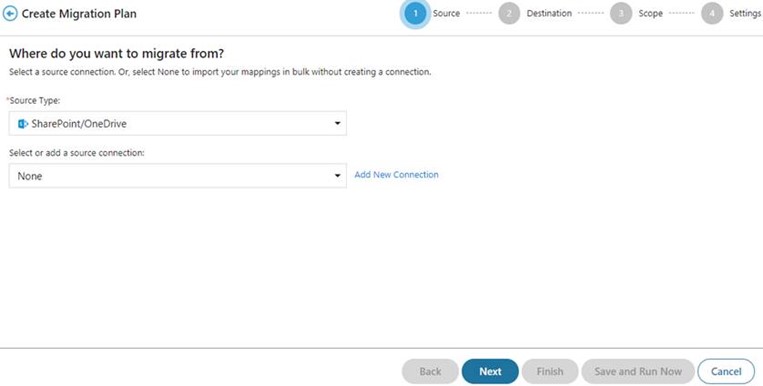This screenshot has width=763, height=386.
Task: Click the back arrow icon beside Create Migration Plan
Action: tap(10, 14)
